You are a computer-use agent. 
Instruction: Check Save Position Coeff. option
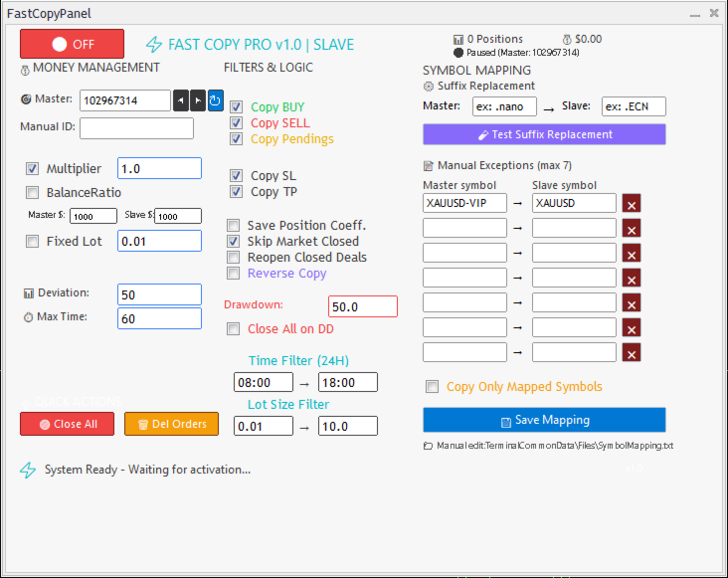(233, 226)
